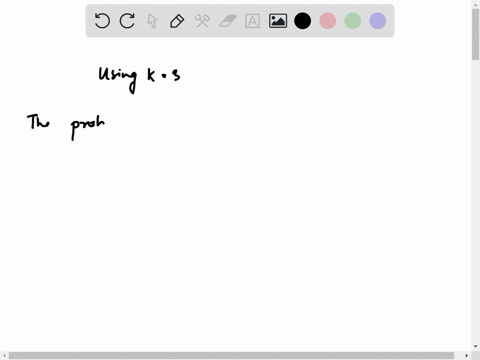
Task: Select the pointer selection tool
Action: pyautogui.click(x=152, y=21)
